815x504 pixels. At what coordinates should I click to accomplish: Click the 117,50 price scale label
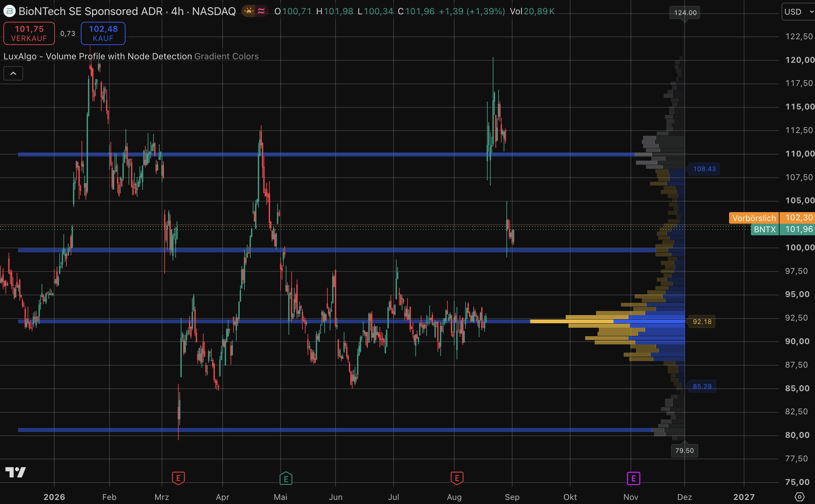[x=799, y=83]
